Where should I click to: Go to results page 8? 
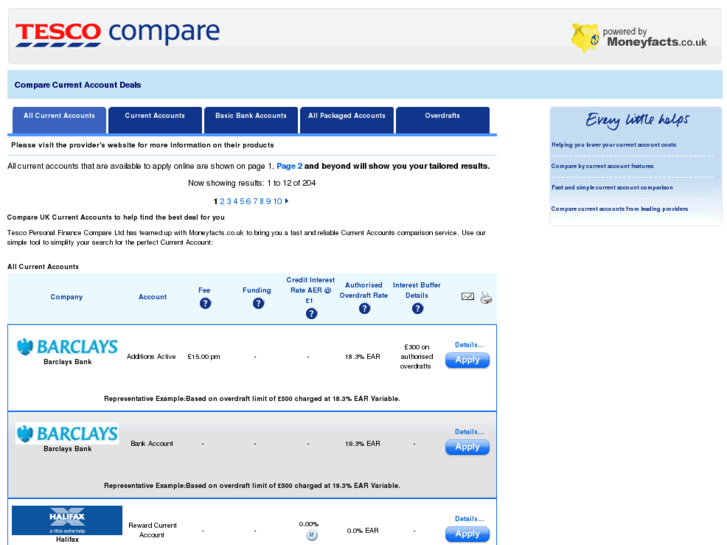261,201
